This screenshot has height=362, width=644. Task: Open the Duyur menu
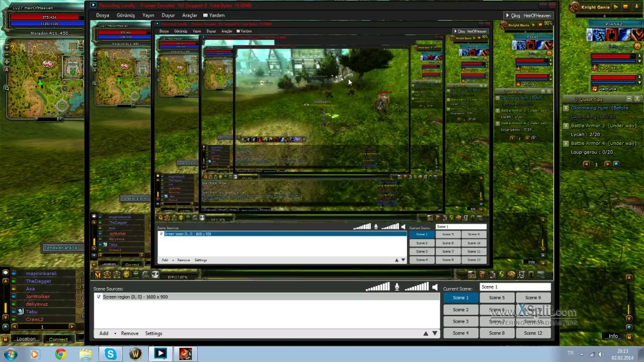click(168, 16)
